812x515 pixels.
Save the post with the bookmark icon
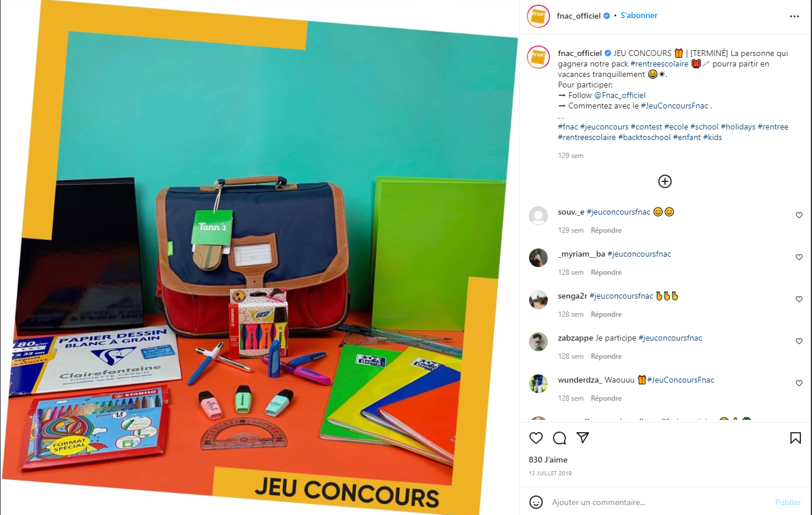796,438
